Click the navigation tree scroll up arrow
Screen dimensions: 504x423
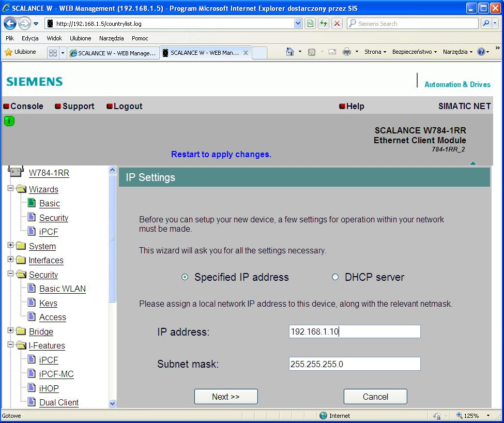(113, 170)
